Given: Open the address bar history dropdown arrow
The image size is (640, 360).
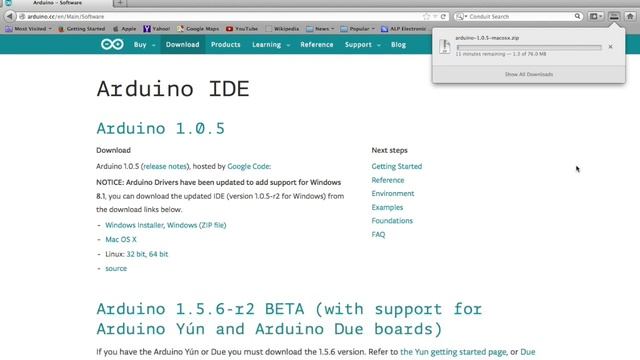Looking at the screenshot, I should (435, 16).
